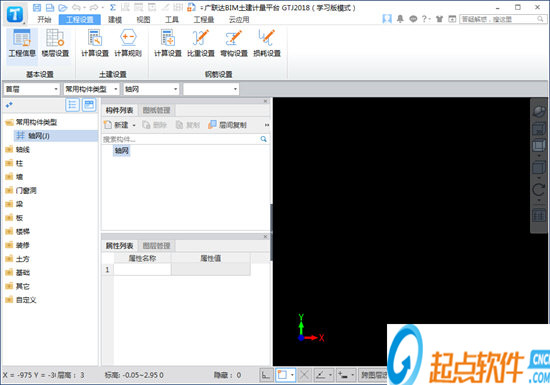Click the search magnifier in 构件列表

coord(263,139)
